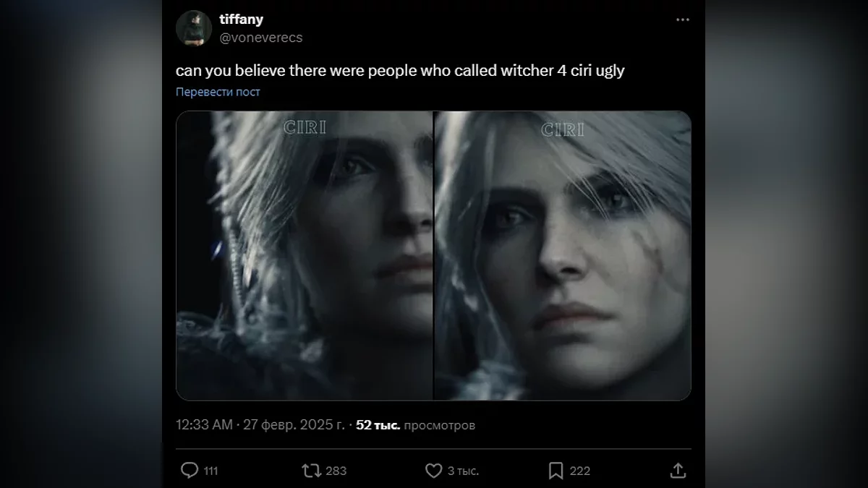Image resolution: width=868 pixels, height=488 pixels.
Task: Click the share upload icon
Action: click(x=678, y=471)
